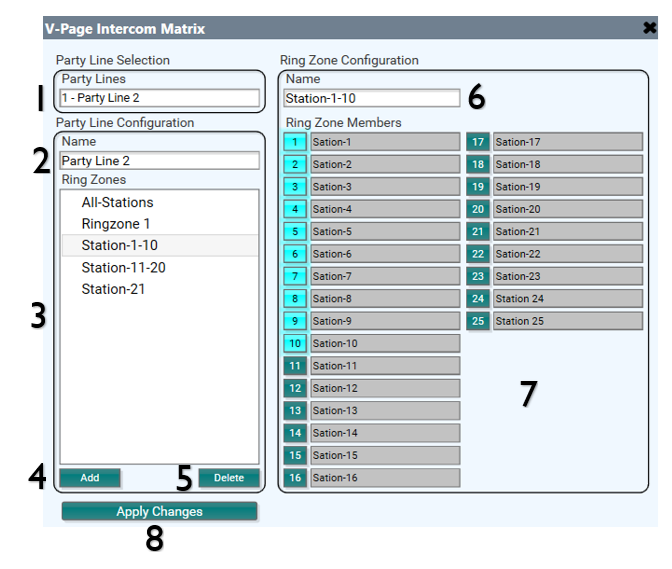Enable station 11 as ring zone member
Viewport: 672px width, 569px height.
(295, 366)
